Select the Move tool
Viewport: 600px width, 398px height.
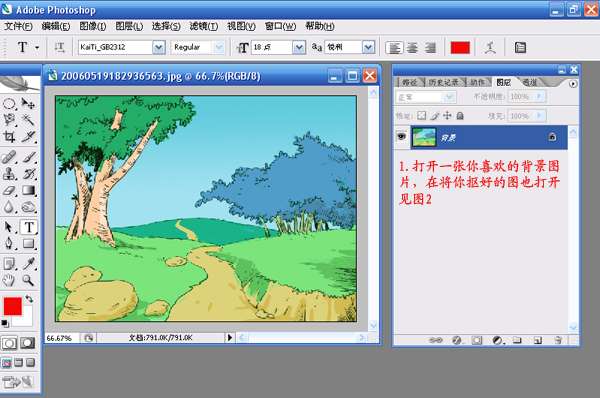[x=28, y=103]
